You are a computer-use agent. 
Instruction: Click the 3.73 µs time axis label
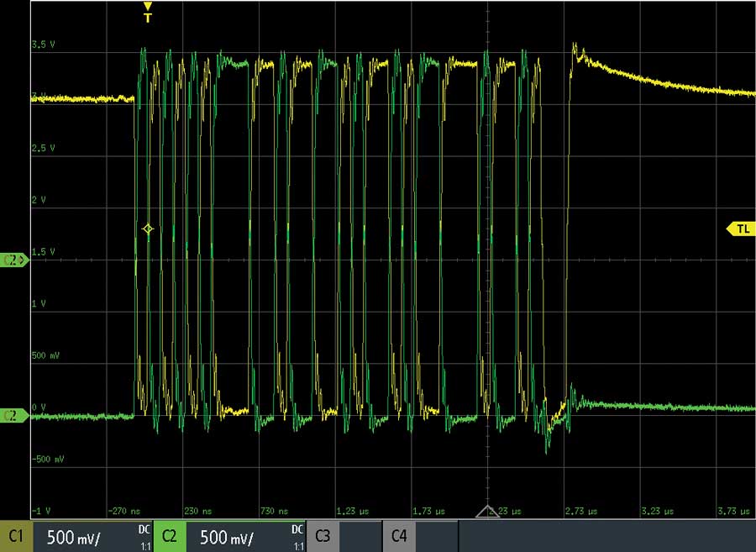pyautogui.click(x=734, y=510)
